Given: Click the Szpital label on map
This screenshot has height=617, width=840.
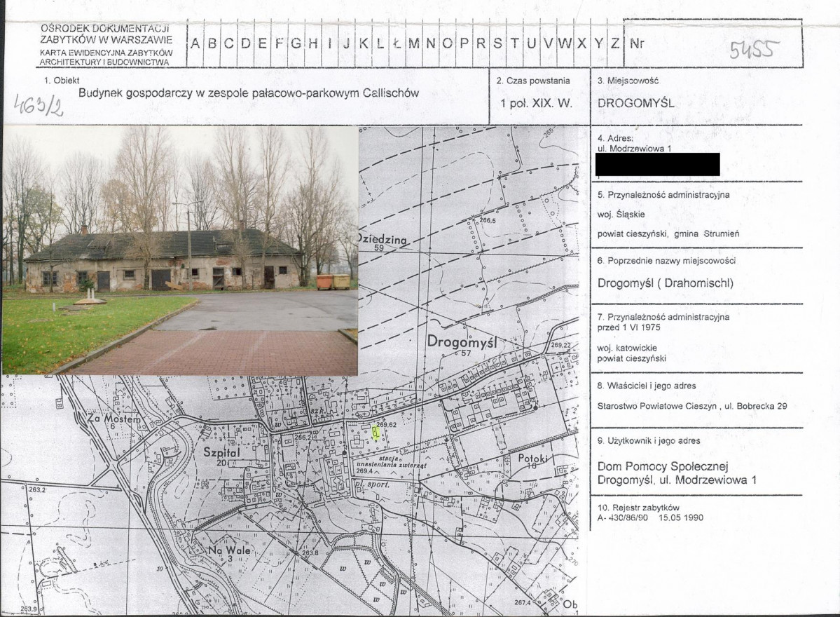Looking at the screenshot, I should pos(221,452).
